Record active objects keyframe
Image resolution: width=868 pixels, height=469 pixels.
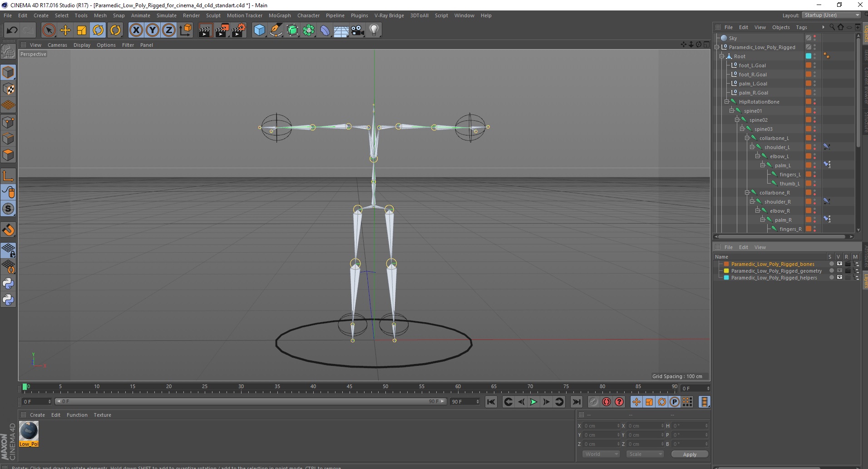(x=593, y=402)
